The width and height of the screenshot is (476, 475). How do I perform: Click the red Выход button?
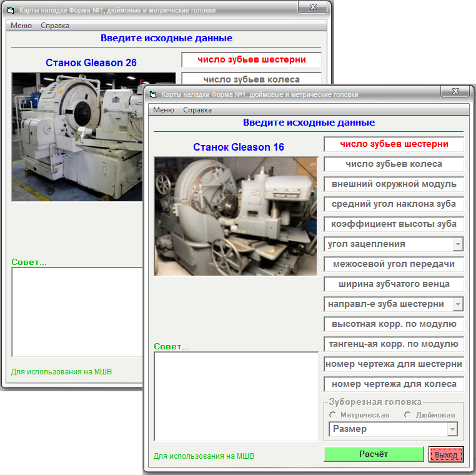point(446,454)
